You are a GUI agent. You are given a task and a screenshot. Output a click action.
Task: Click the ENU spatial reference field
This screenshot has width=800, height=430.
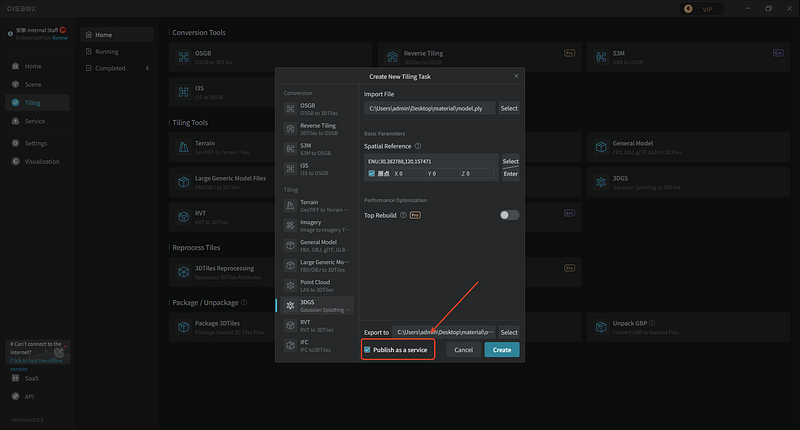(431, 161)
